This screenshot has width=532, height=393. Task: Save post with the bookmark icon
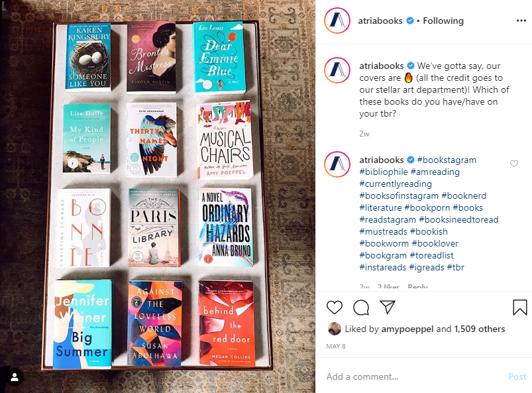tap(519, 308)
